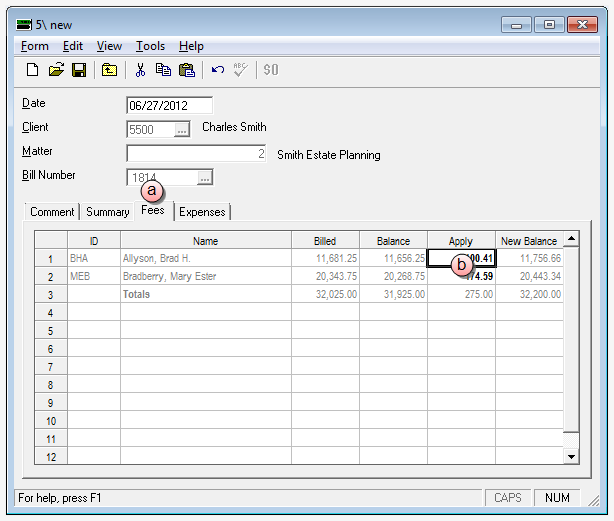This screenshot has width=614, height=521.
Task: Click the CAPS status bar indicator
Action: pyautogui.click(x=507, y=498)
